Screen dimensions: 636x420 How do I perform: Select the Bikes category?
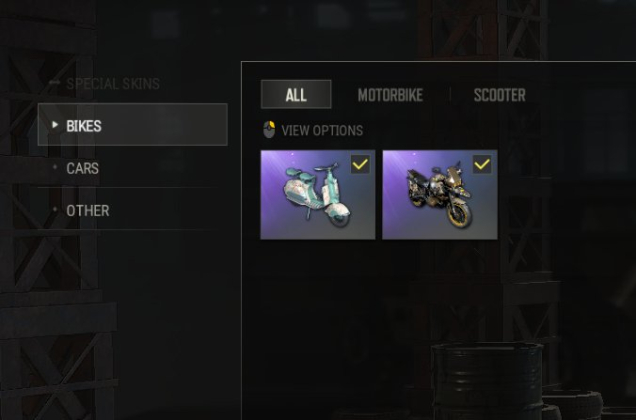tap(132, 125)
